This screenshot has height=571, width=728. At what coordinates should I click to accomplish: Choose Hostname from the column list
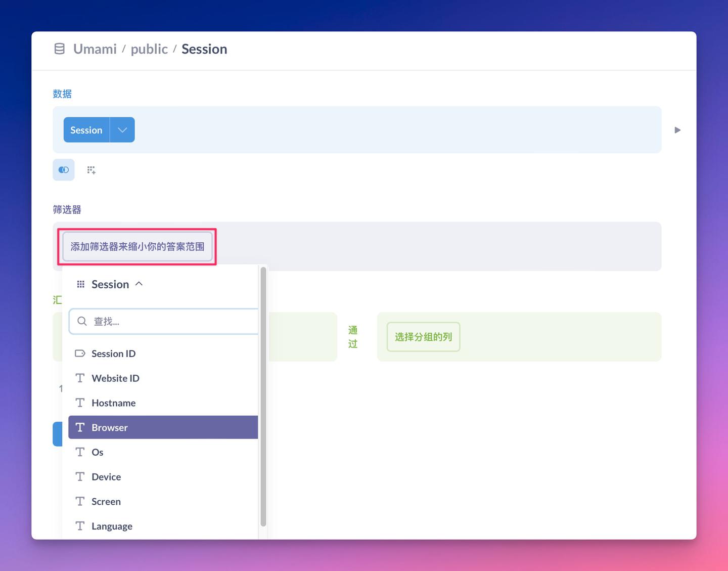tap(163, 403)
